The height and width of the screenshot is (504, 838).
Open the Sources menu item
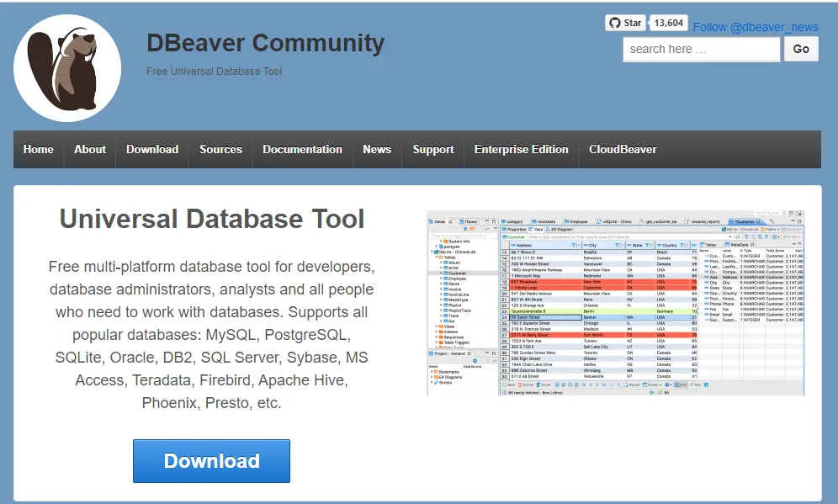pos(220,149)
